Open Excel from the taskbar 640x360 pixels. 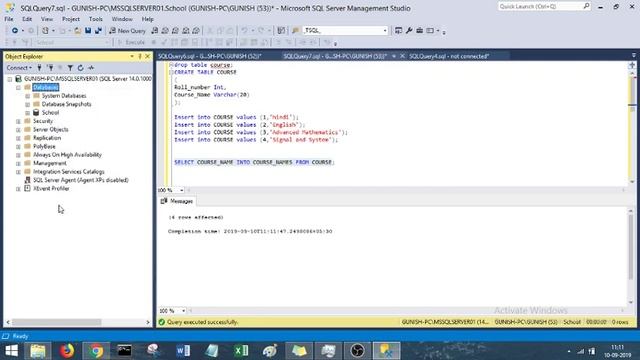pyautogui.click(x=241, y=351)
